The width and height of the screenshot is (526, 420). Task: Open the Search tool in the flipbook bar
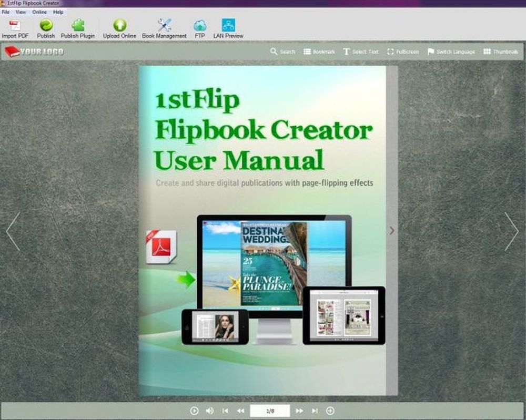[x=282, y=52]
